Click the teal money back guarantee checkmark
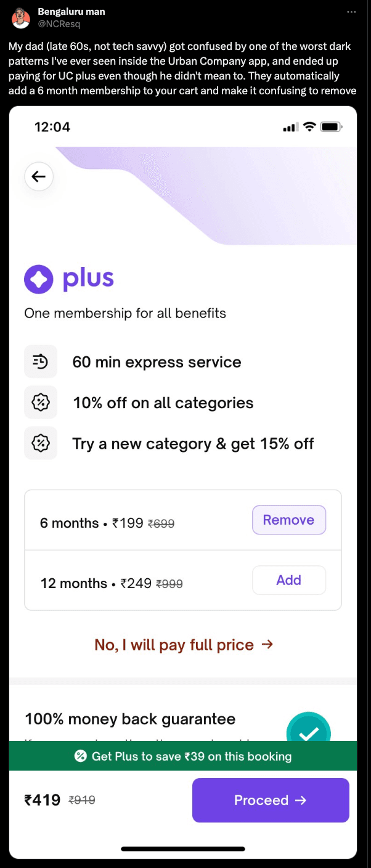The image size is (371, 868). (309, 732)
